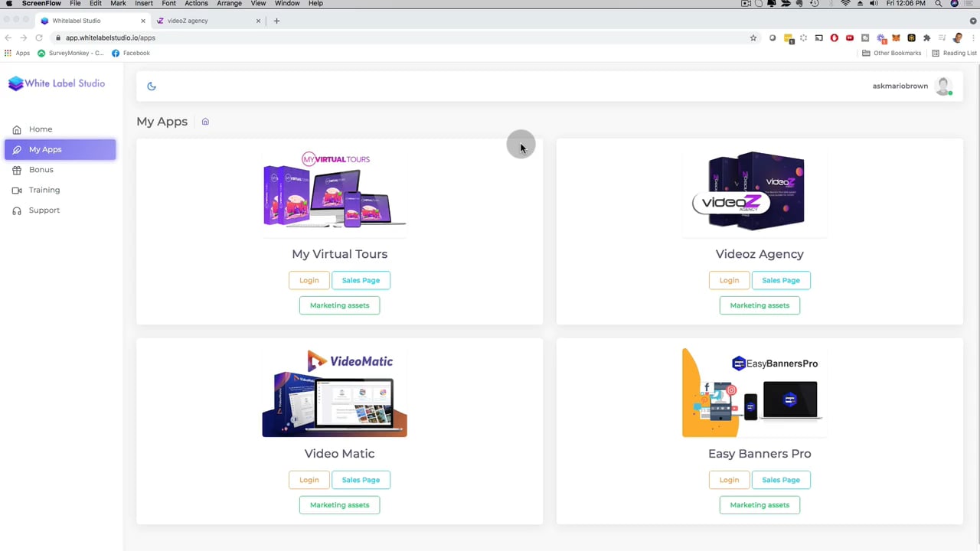Open the Facebook bookmark

coord(131,54)
